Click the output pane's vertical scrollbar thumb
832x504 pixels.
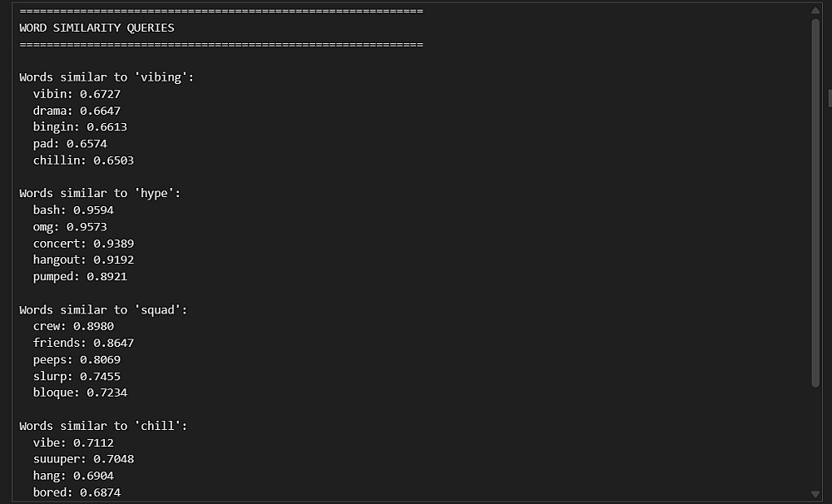[x=815, y=200]
